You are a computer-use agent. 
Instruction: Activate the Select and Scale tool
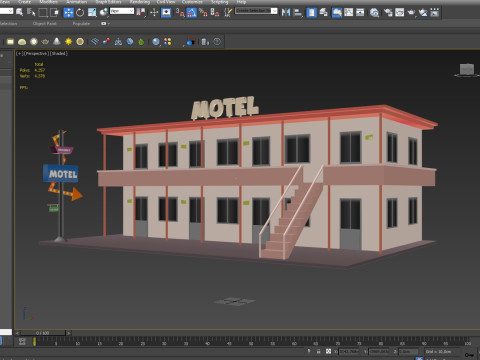tap(92, 13)
